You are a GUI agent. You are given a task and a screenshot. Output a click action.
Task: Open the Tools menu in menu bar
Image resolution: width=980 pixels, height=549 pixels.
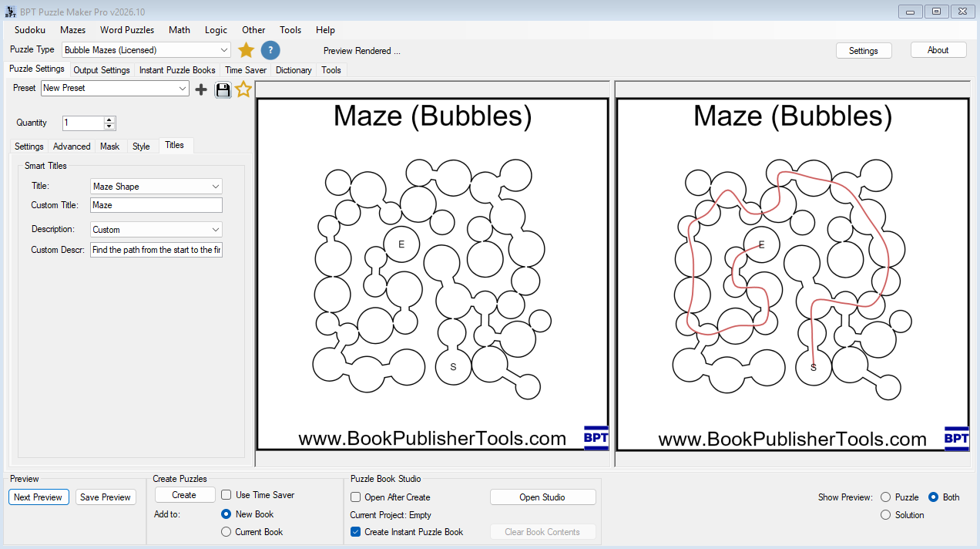pos(290,30)
